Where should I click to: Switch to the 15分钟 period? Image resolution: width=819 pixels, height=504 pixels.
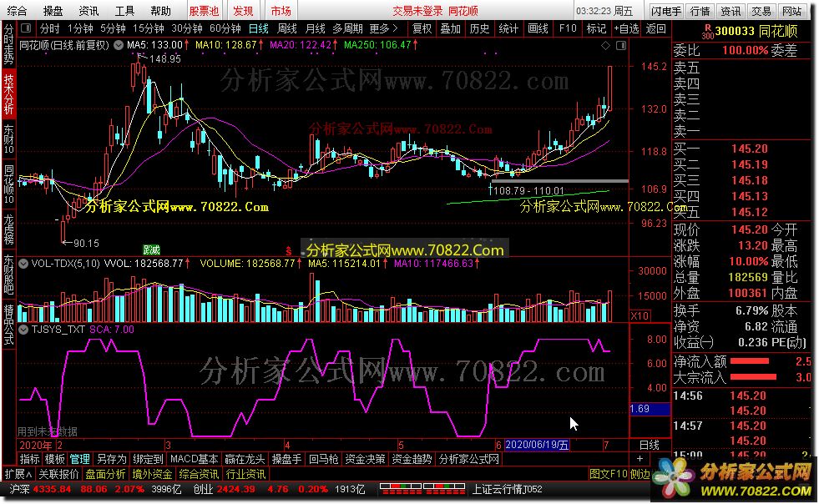149,28
